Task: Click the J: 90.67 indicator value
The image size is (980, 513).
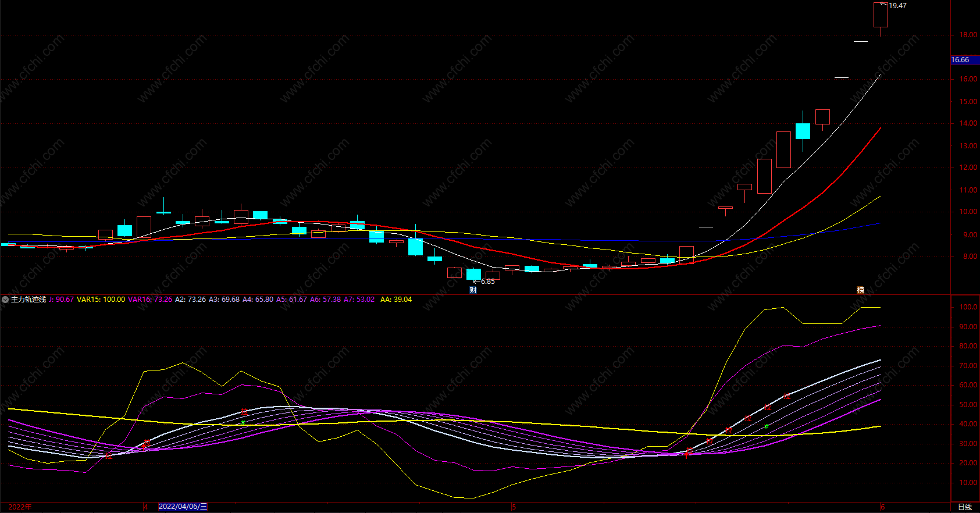Action: click(61, 300)
